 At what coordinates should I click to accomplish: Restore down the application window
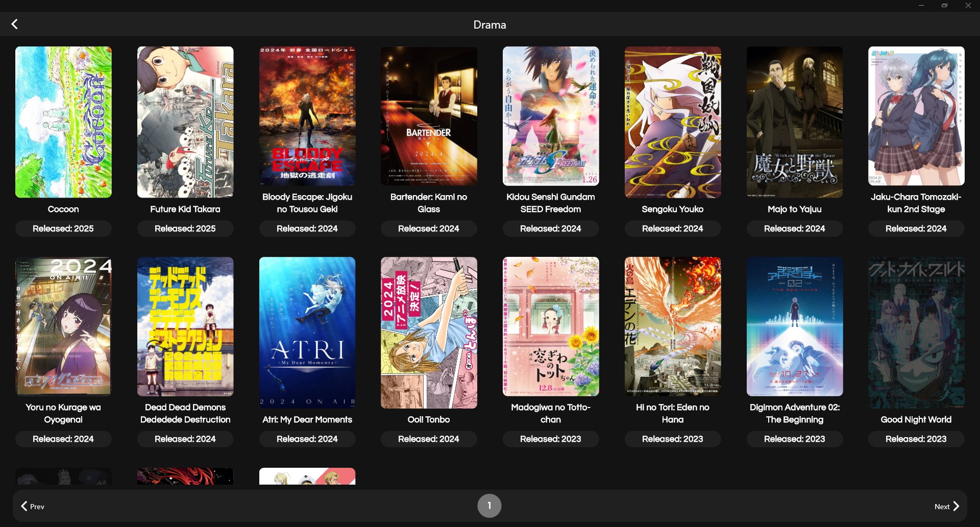(944, 6)
